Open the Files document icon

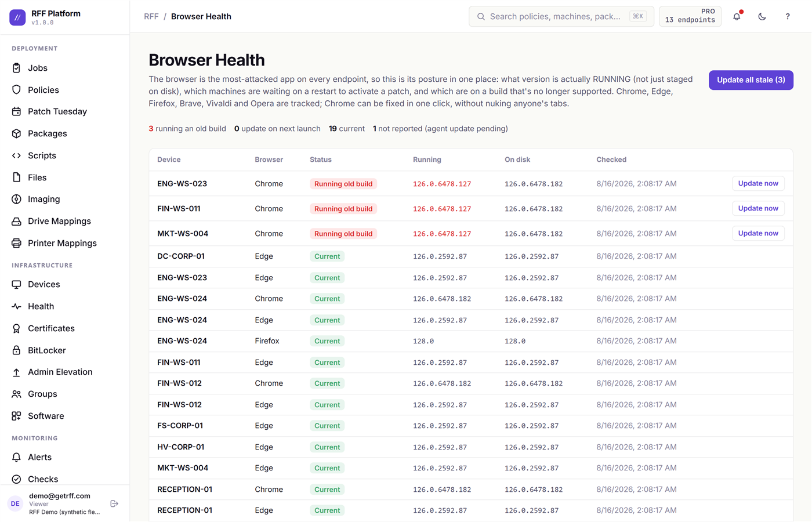pos(16,177)
